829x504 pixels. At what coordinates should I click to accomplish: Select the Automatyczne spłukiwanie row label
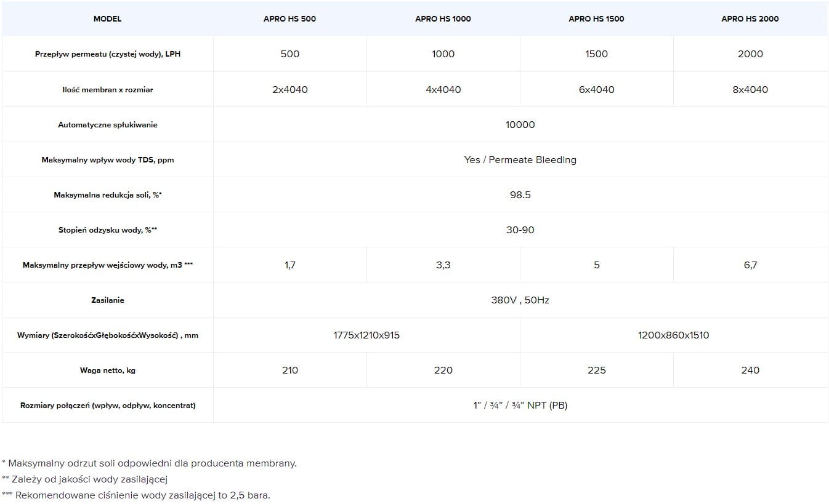click(108, 125)
